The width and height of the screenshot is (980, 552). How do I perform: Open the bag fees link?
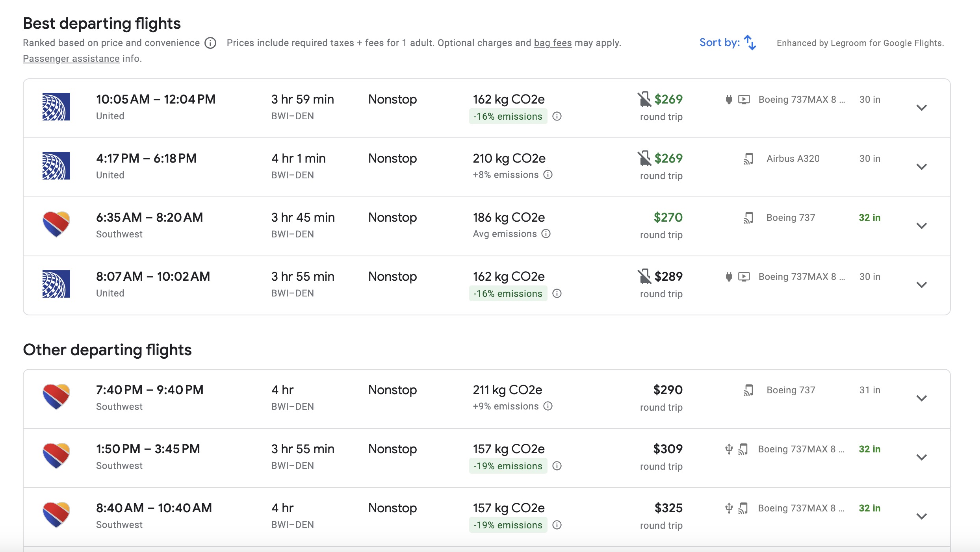click(x=552, y=43)
